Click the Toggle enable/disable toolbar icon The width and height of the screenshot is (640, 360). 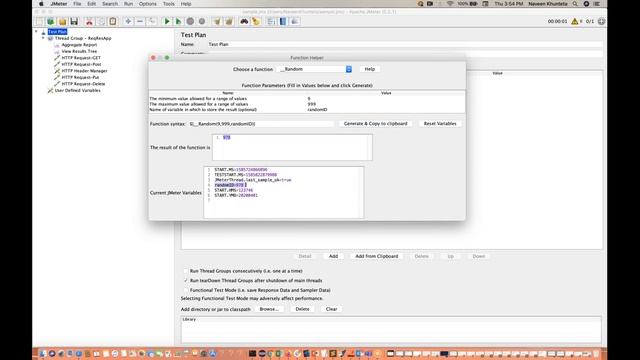[x=152, y=21]
